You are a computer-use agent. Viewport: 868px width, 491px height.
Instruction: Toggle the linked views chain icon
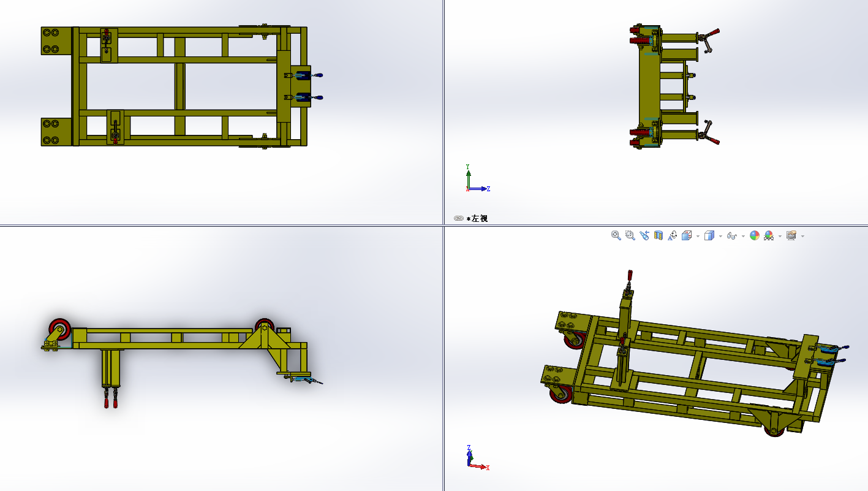[x=458, y=218]
